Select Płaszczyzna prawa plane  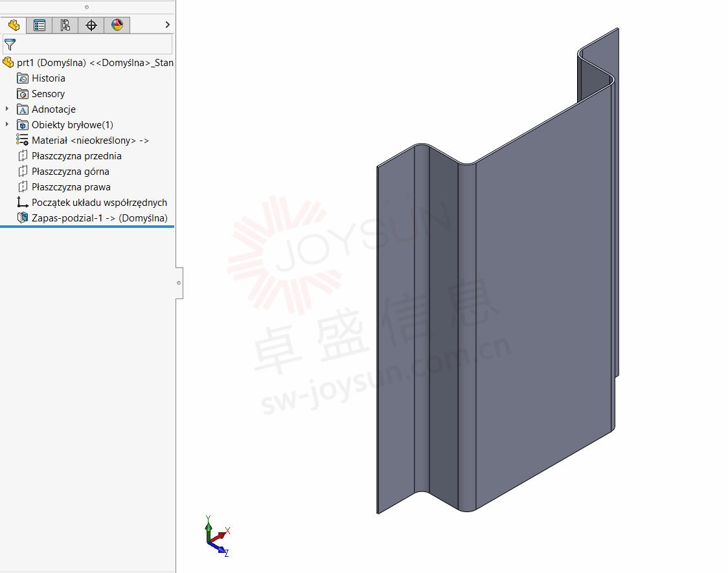click(71, 187)
